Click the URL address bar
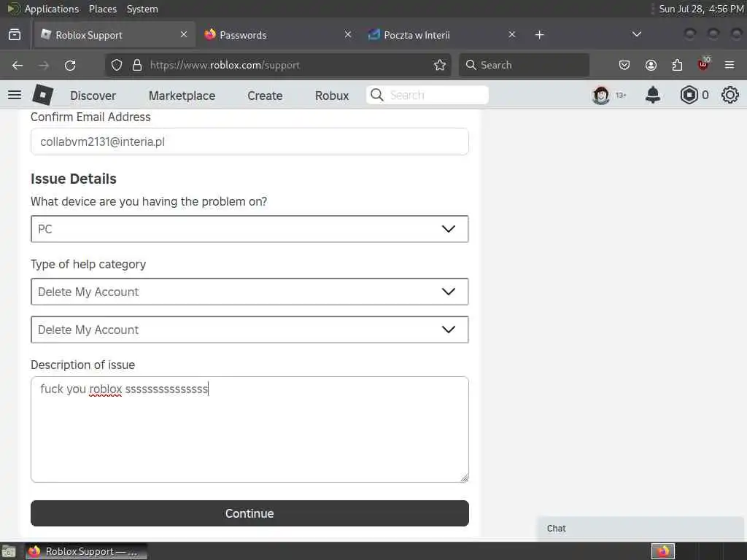 [279, 65]
